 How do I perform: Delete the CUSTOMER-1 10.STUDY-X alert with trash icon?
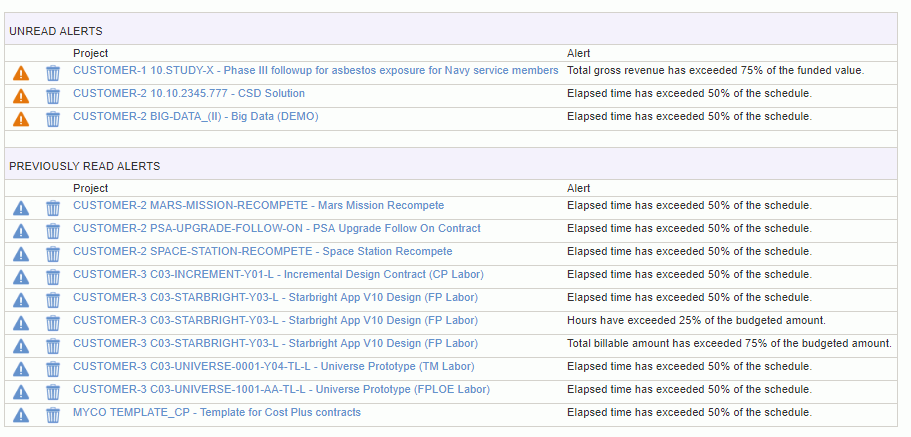point(53,73)
